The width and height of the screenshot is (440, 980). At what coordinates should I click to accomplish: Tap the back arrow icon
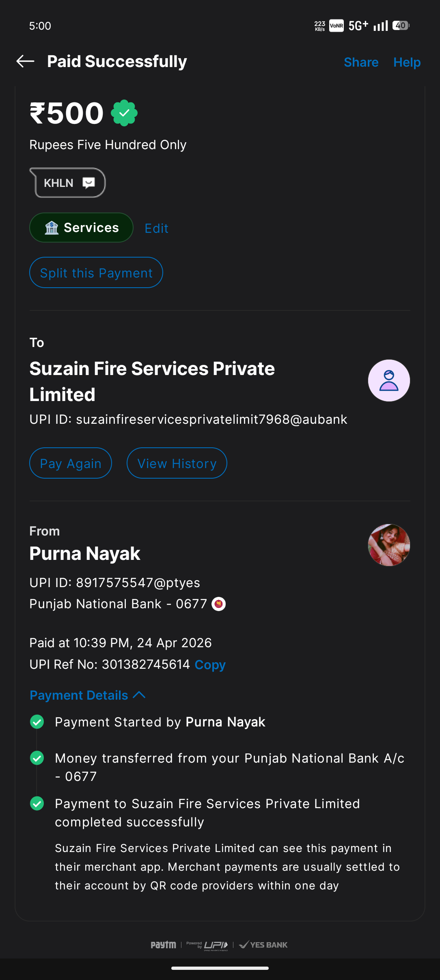click(25, 61)
